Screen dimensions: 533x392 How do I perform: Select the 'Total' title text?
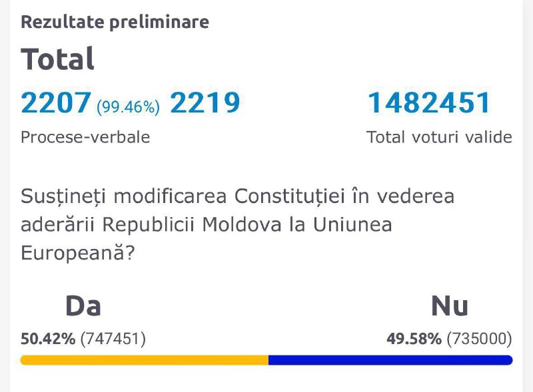(x=57, y=59)
